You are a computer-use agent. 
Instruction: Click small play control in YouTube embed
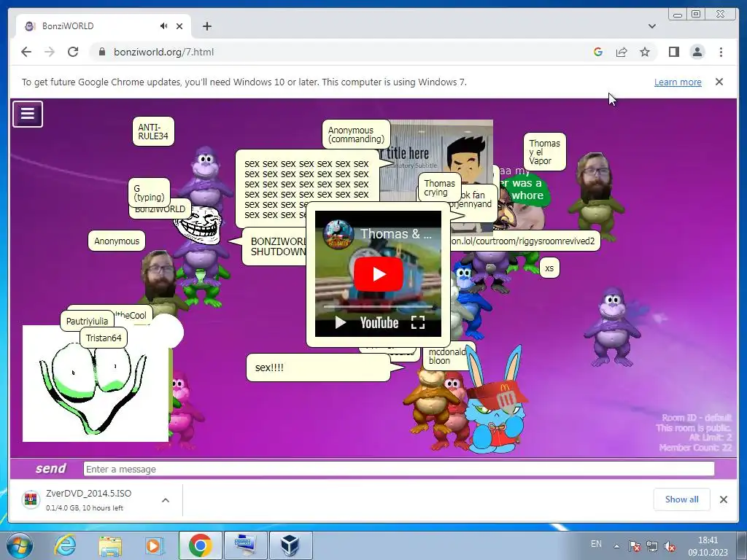coord(340,323)
